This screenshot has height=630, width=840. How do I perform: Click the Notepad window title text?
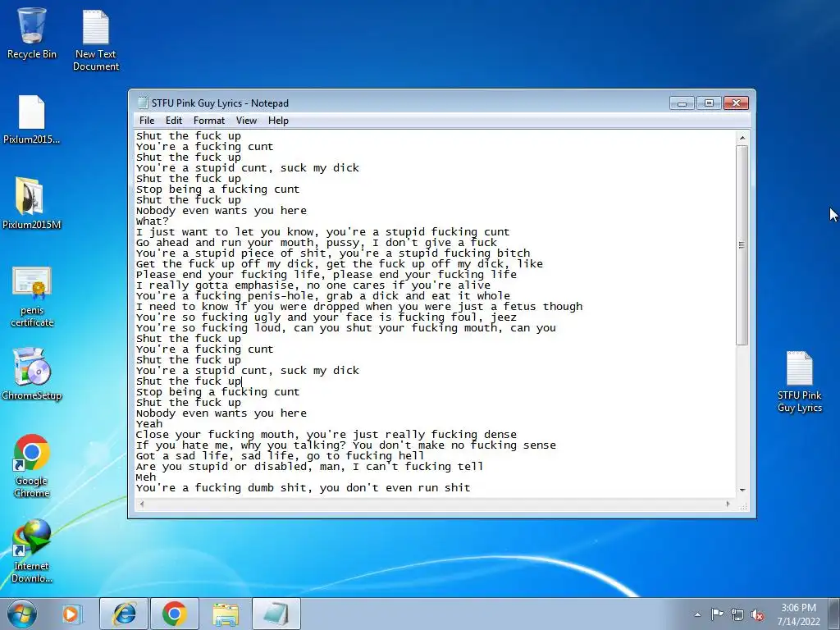pos(220,103)
